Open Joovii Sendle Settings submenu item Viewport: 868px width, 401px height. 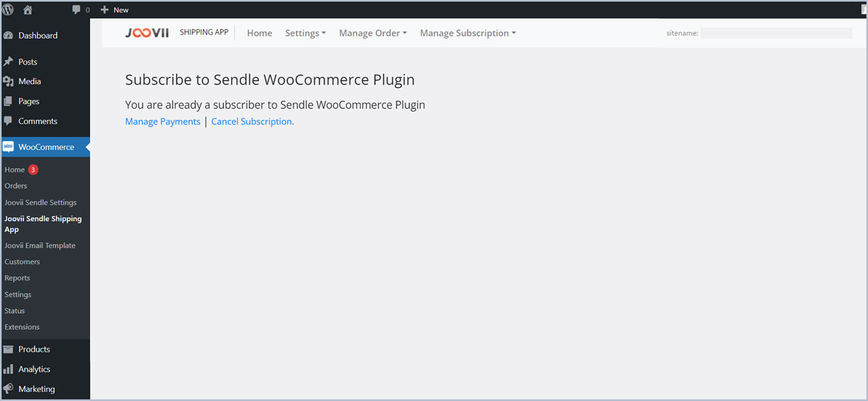click(x=41, y=202)
